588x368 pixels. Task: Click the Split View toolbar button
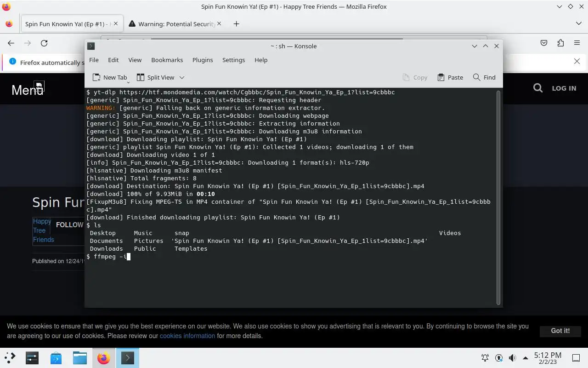(155, 77)
